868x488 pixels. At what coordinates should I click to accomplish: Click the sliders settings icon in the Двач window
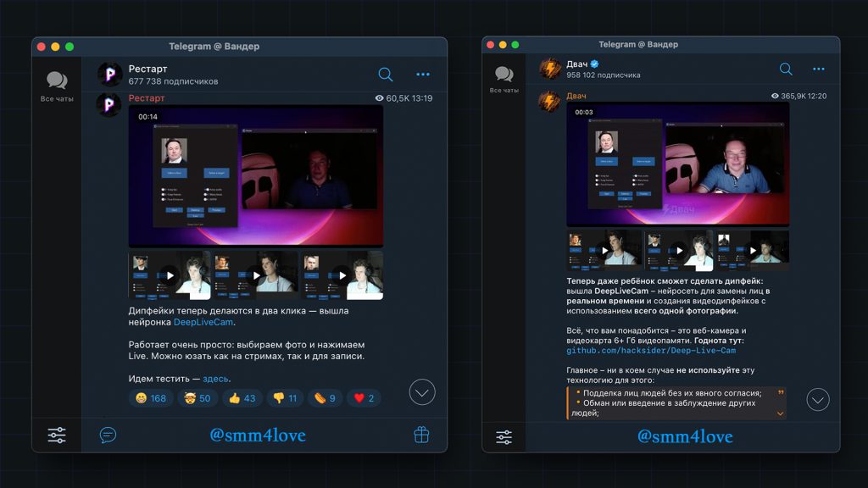[x=504, y=437]
